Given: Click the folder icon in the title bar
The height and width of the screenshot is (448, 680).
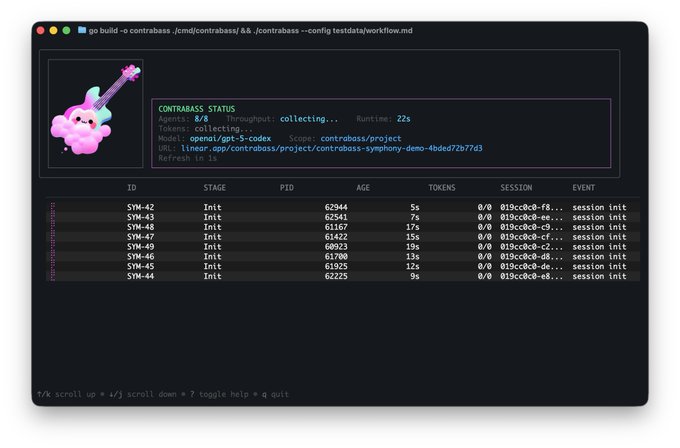Looking at the screenshot, I should pos(82,31).
